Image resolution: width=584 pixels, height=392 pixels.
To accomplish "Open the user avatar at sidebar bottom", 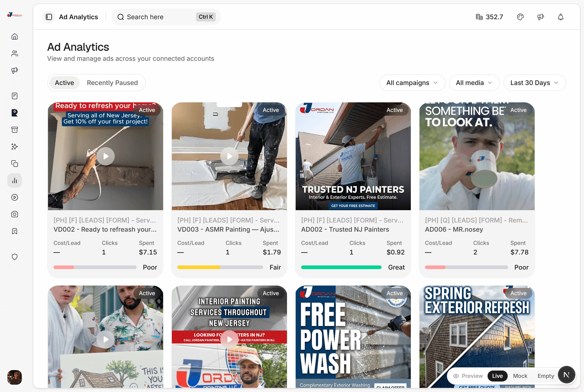I will pyautogui.click(x=14, y=377).
